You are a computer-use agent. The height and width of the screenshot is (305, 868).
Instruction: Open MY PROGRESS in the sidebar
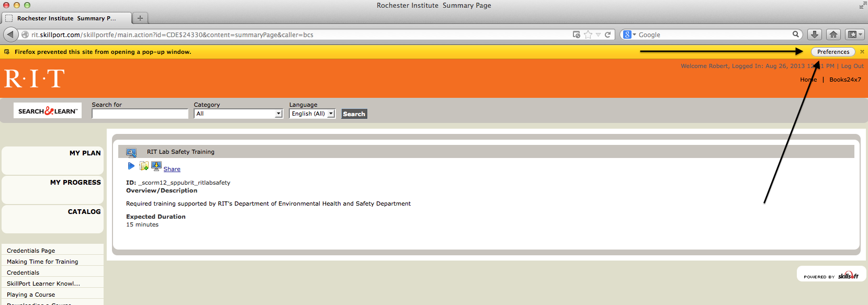point(75,183)
